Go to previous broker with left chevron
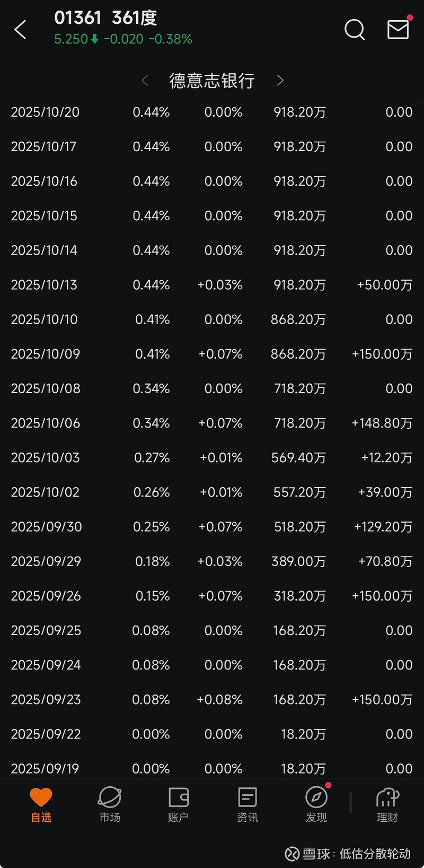 tap(145, 81)
